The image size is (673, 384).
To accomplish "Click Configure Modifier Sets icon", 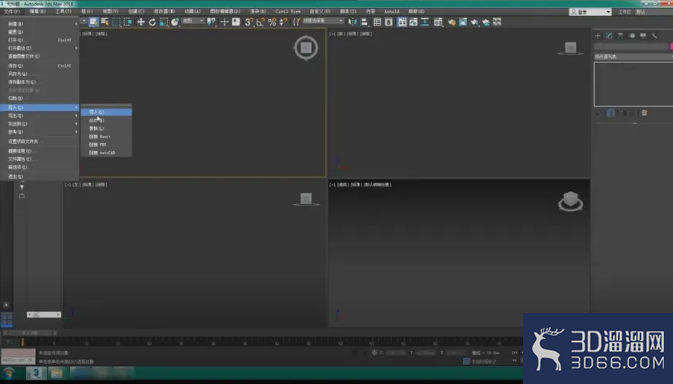I will 644,113.
